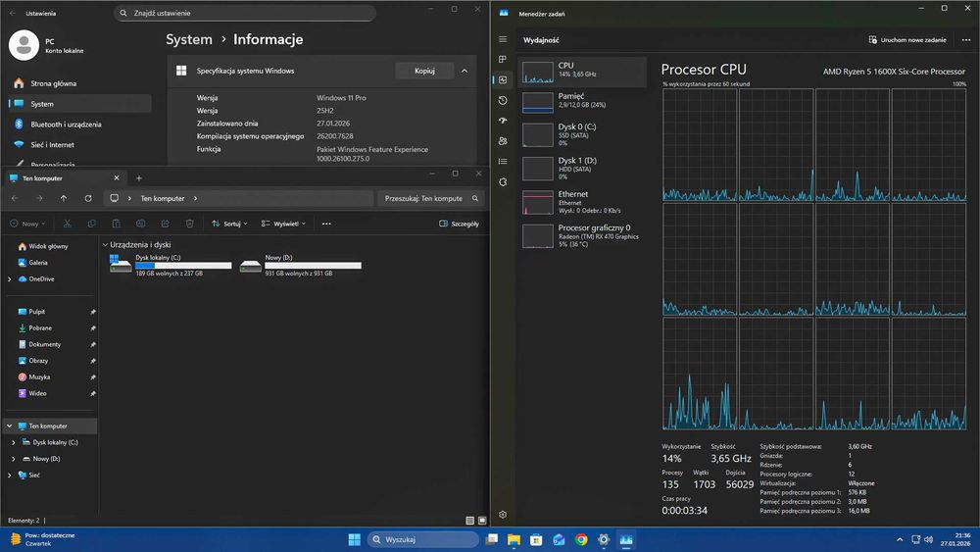Click Explorer forward arrow
This screenshot has height=552, width=980.
click(x=39, y=198)
